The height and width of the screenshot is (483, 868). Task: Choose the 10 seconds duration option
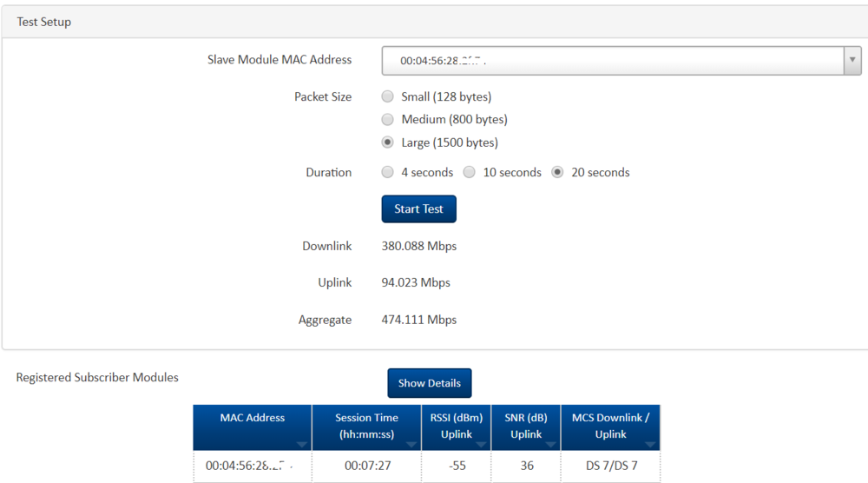click(470, 172)
